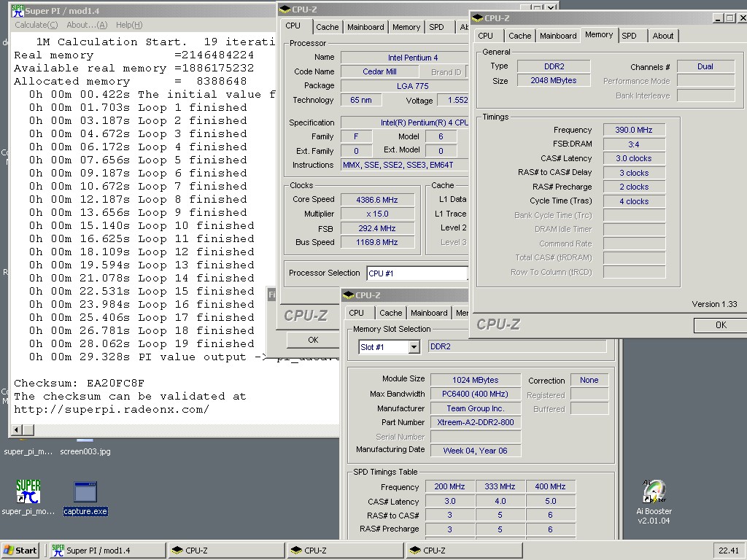747x560 pixels.
Task: Select the Cache tab in the Processor window
Action: [x=328, y=27]
